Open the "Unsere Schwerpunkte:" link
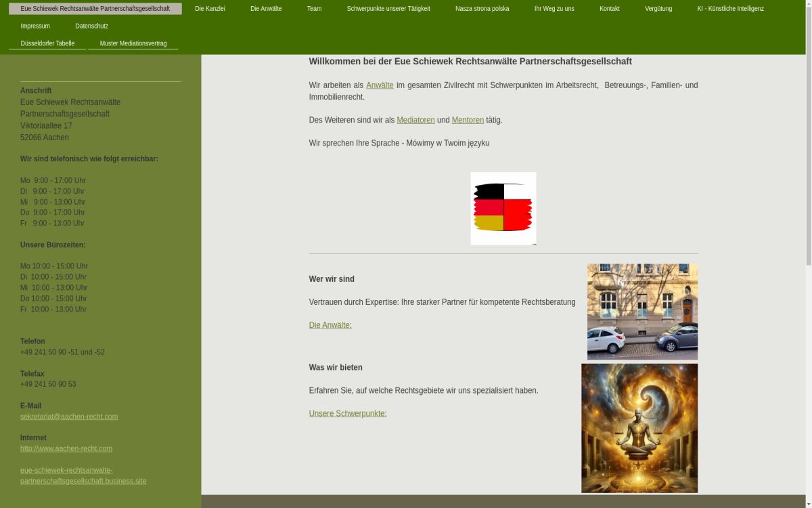 [347, 413]
